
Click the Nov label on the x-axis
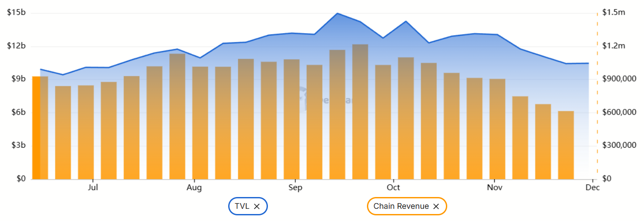click(x=495, y=187)
